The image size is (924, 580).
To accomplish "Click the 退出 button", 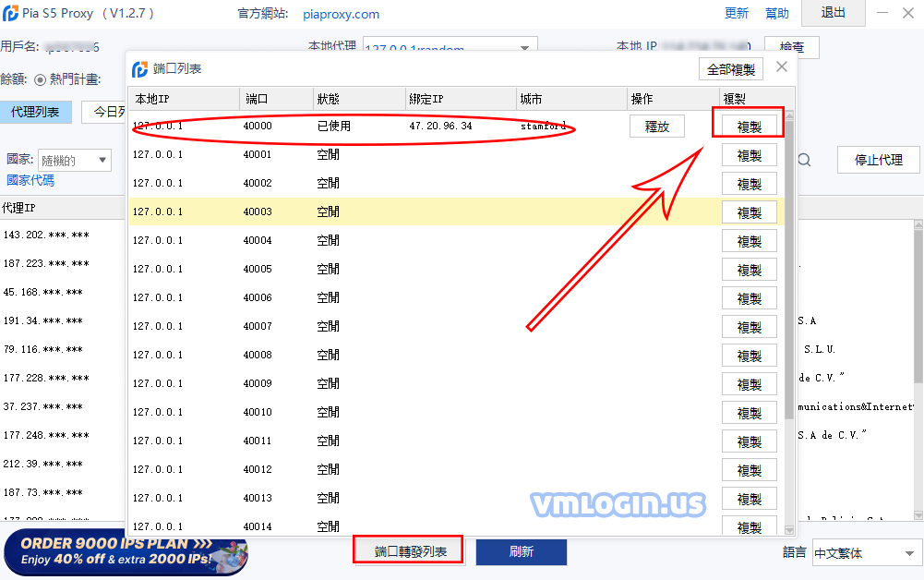I will pos(834,12).
